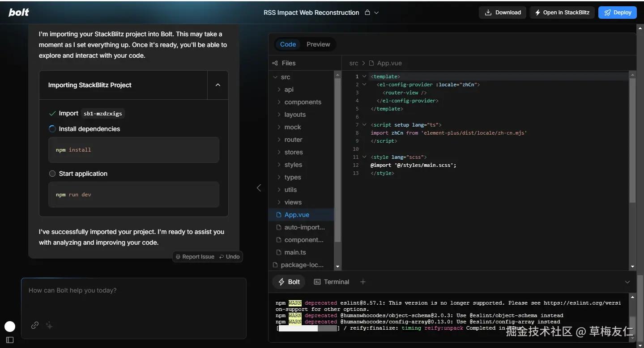The image size is (644, 348).
Task: Attach a file using the link icon
Action: pos(35,326)
